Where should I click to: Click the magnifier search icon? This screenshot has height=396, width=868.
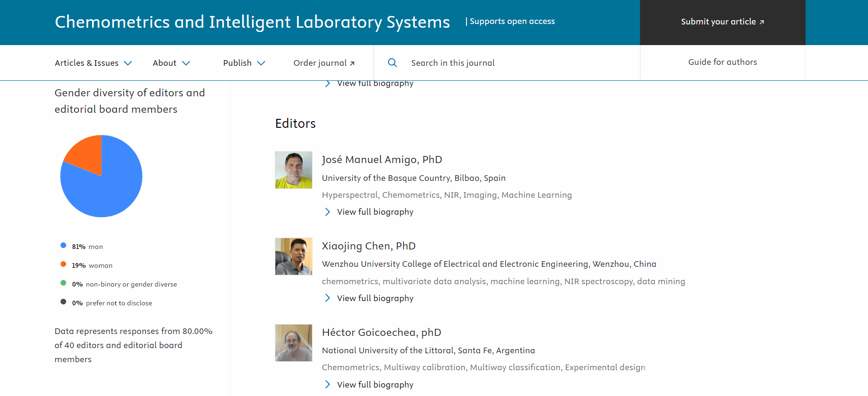click(392, 62)
